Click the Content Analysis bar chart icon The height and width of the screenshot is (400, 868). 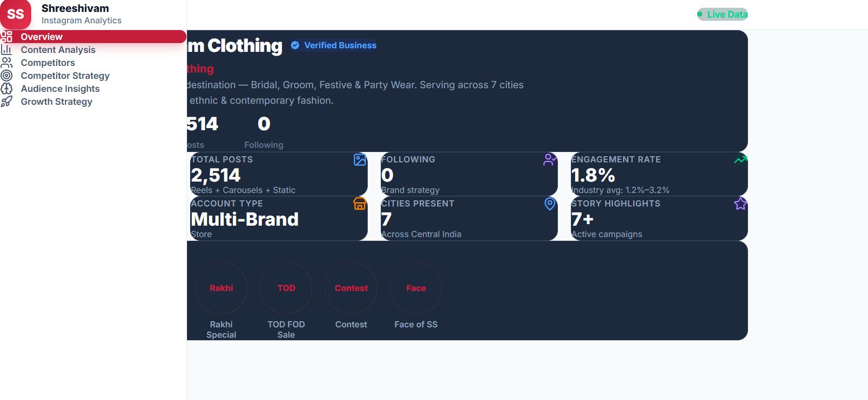tap(6, 50)
